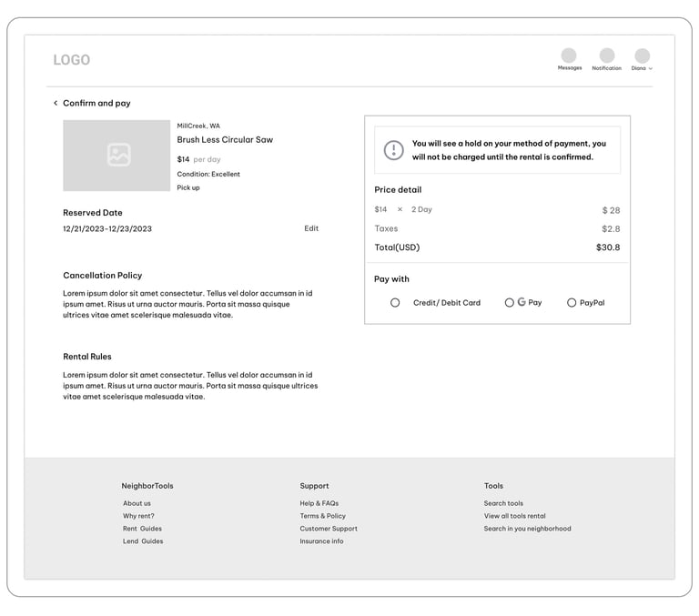This screenshot has height=616, width=699.
Task: Click the Rental Rules heading
Action: click(x=87, y=357)
